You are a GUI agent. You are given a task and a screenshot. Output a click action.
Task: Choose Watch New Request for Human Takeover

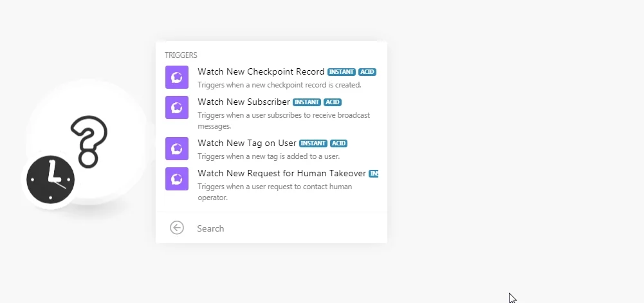pos(271,185)
